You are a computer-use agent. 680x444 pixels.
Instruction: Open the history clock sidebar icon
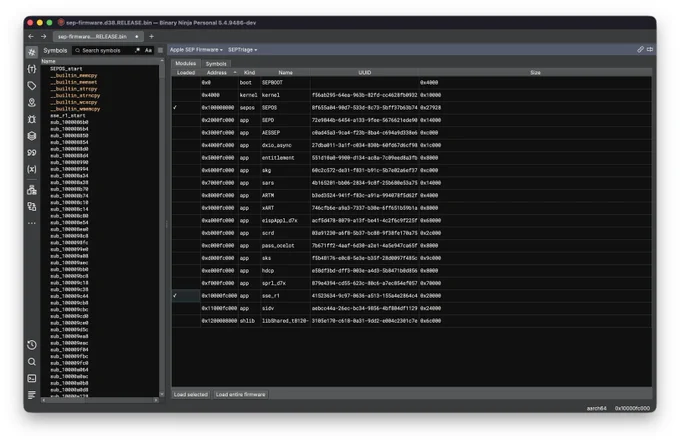32,345
